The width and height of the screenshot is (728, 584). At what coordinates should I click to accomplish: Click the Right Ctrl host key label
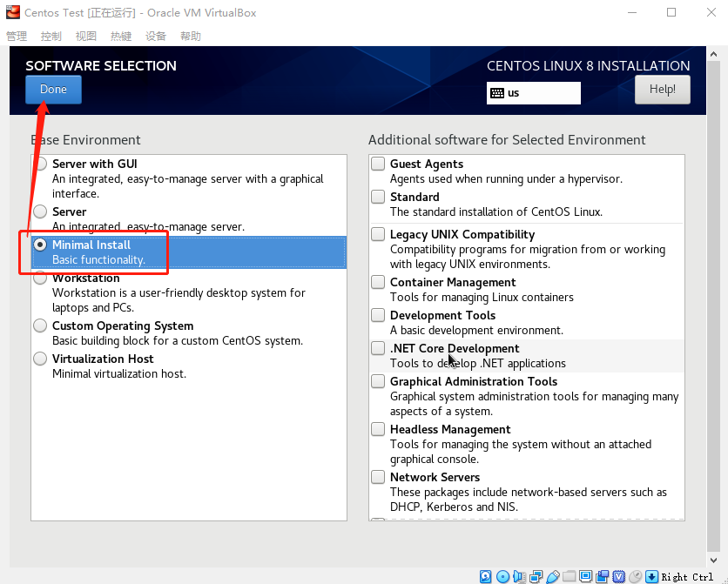[687, 577]
